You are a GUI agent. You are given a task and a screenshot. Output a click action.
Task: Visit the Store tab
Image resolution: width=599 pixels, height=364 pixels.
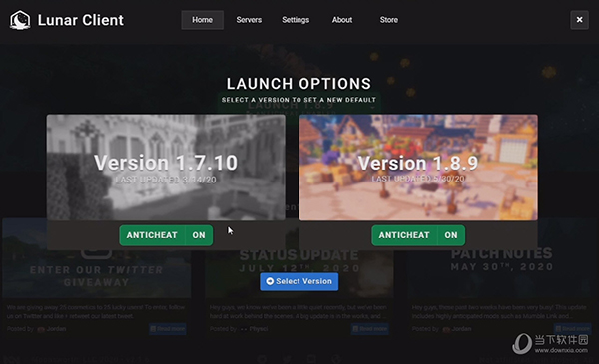coord(389,20)
